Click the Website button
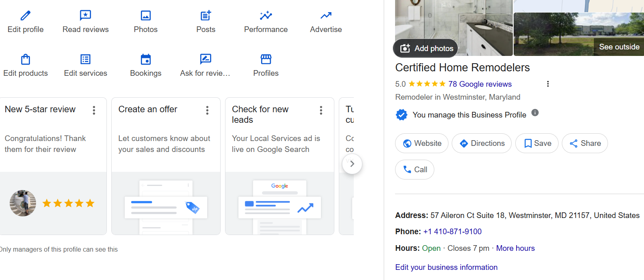644x280 pixels. pos(422,143)
